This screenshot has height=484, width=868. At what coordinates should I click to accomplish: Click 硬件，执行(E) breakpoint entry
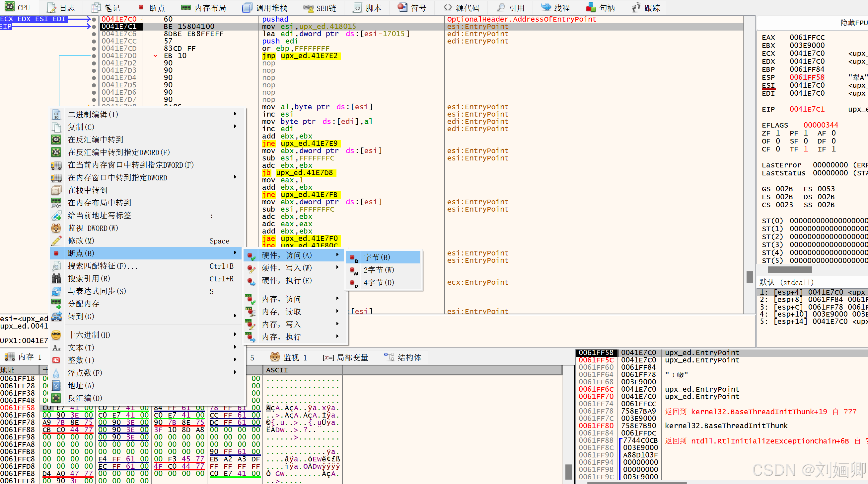[287, 281]
